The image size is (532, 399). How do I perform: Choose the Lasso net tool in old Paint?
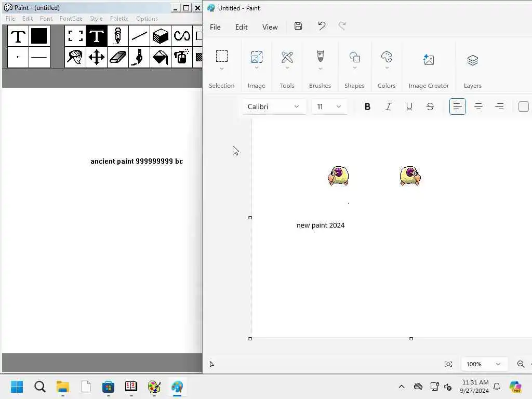tap(75, 57)
